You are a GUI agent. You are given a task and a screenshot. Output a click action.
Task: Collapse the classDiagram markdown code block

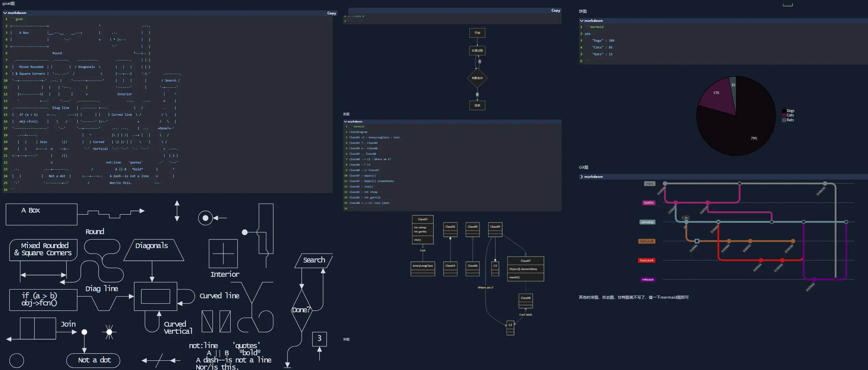345,122
